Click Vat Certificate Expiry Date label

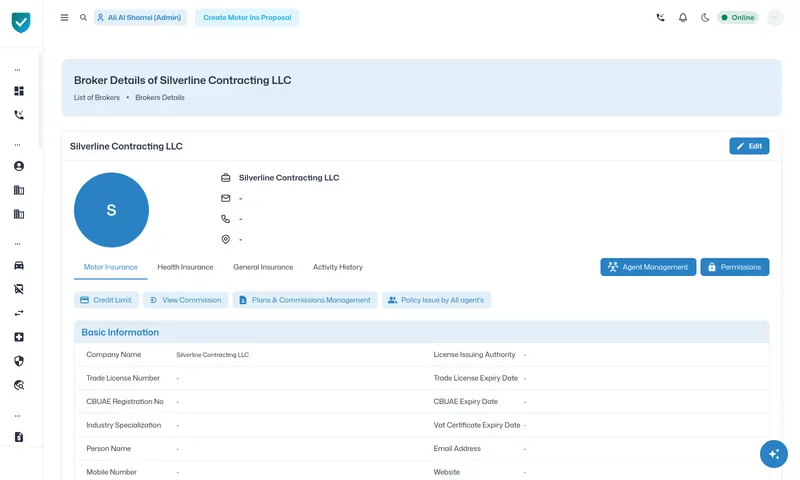(477, 425)
